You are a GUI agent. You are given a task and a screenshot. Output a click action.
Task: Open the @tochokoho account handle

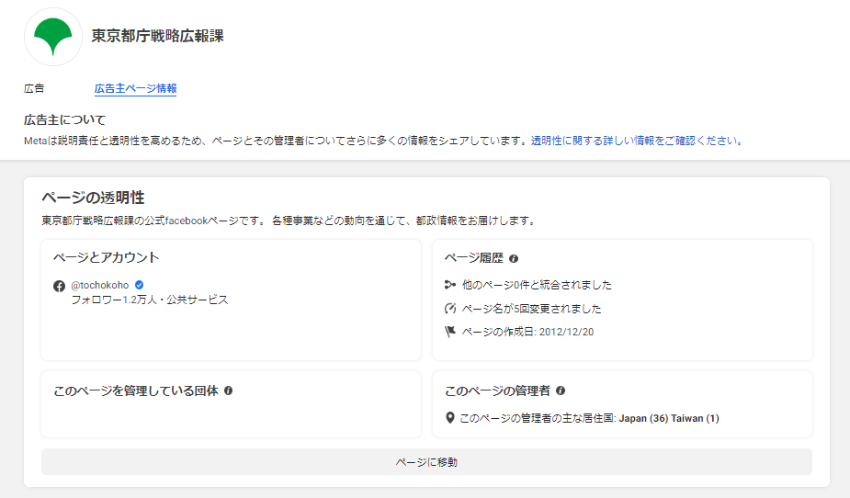(100, 285)
